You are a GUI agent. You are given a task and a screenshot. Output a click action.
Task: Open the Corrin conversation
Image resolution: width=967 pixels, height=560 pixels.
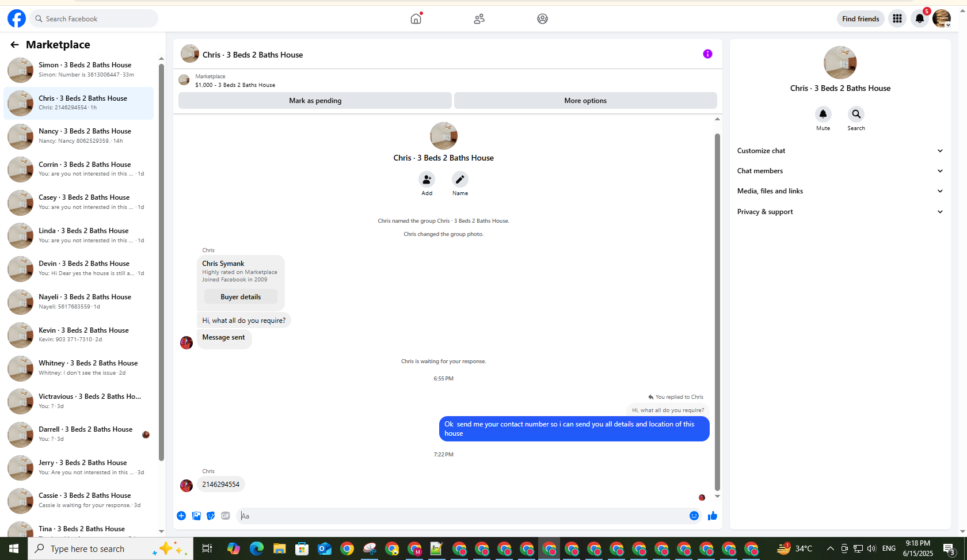coord(79,169)
